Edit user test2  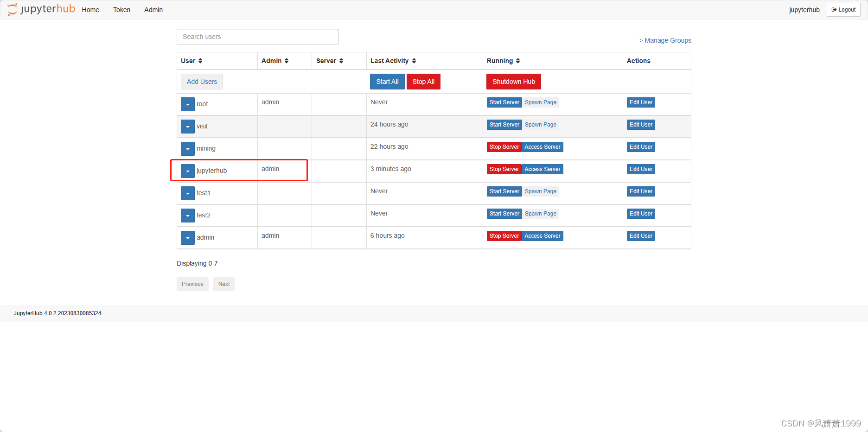[641, 214]
